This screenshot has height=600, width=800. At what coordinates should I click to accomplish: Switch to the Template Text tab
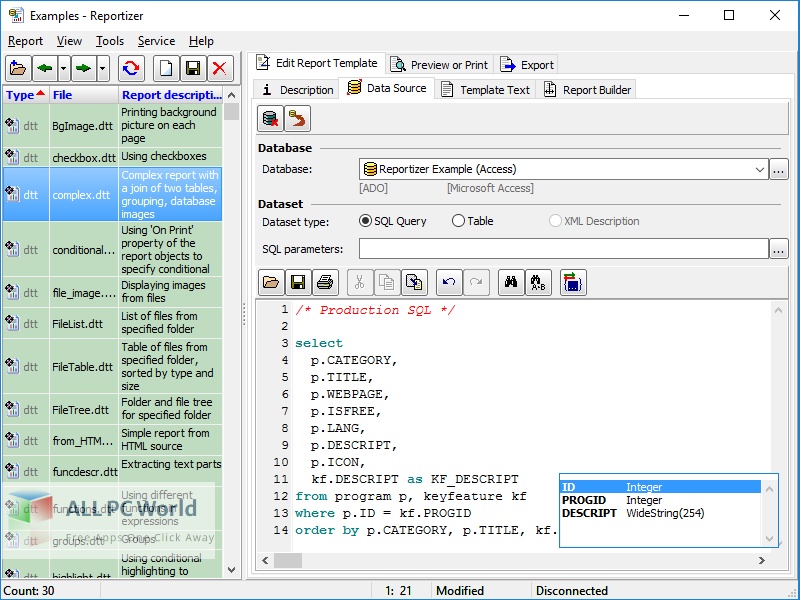485,89
